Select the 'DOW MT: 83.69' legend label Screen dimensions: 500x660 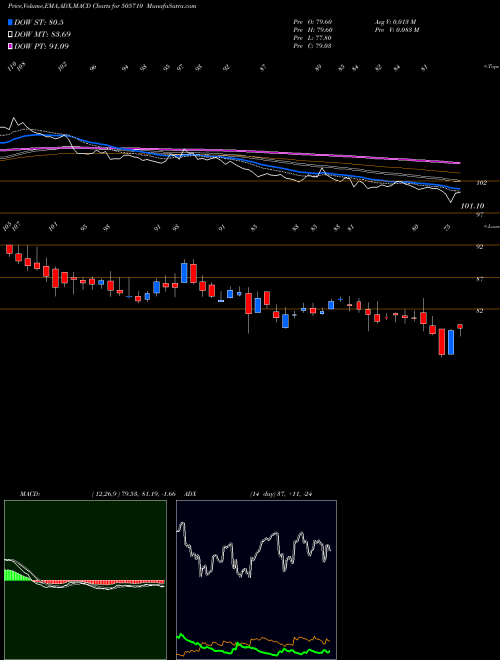[x=42, y=35]
